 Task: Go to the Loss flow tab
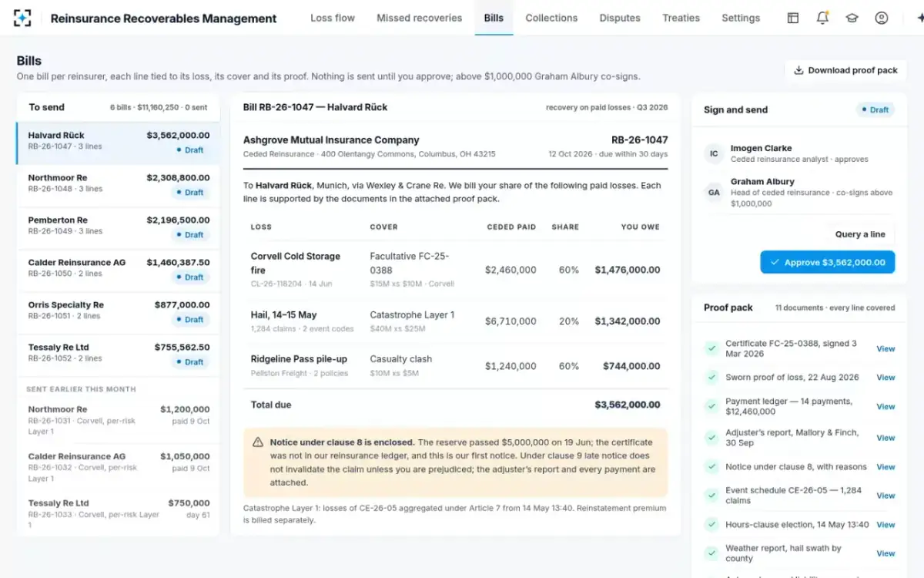[x=333, y=18]
